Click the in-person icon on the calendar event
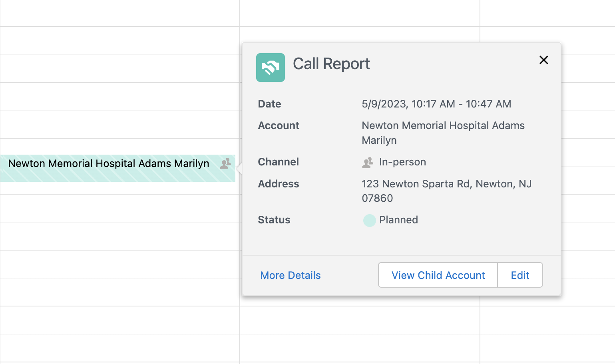The image size is (615, 364). 225,163
